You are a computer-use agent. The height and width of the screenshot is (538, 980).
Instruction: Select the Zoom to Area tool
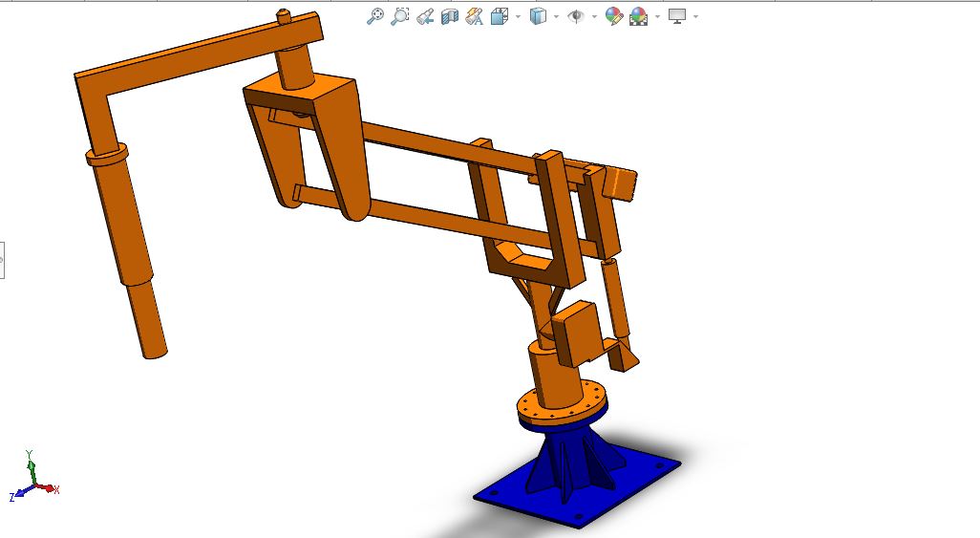tap(400, 16)
